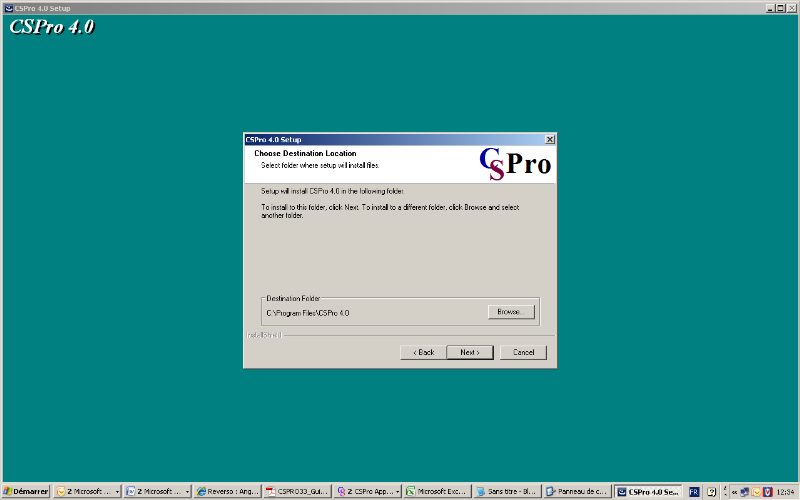Viewport: 800px width, 500px height.
Task: Open Browse to choose destination folder
Action: click(x=511, y=312)
